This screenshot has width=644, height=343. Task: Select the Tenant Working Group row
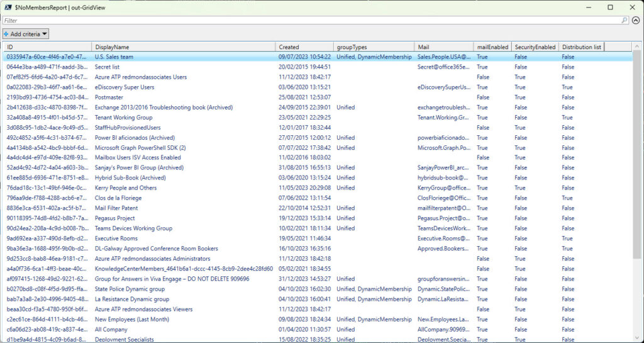click(x=318, y=118)
